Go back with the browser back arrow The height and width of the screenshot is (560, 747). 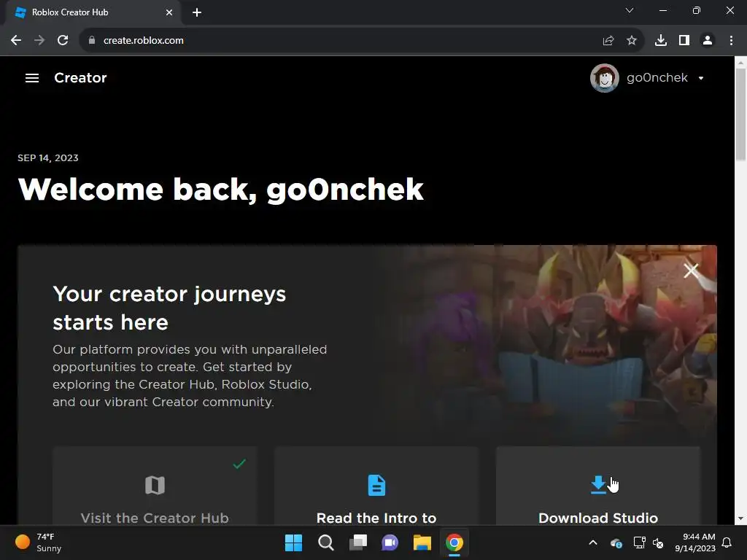tap(16, 41)
